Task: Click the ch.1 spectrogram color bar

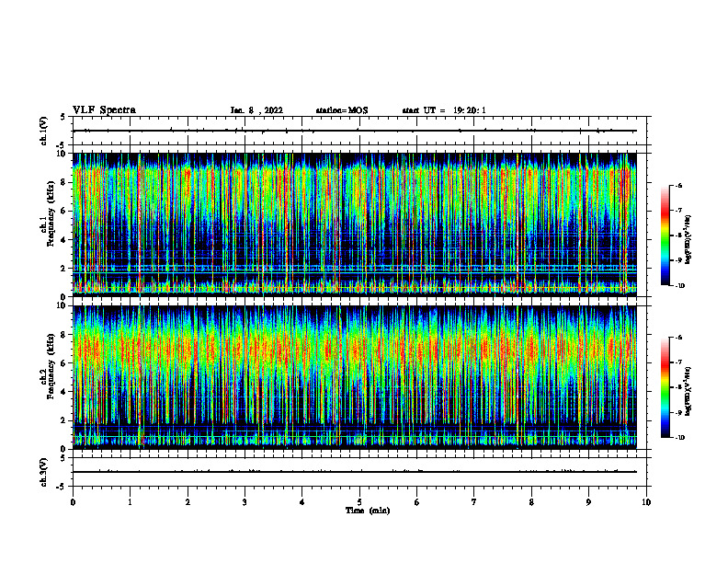Action: (665, 236)
